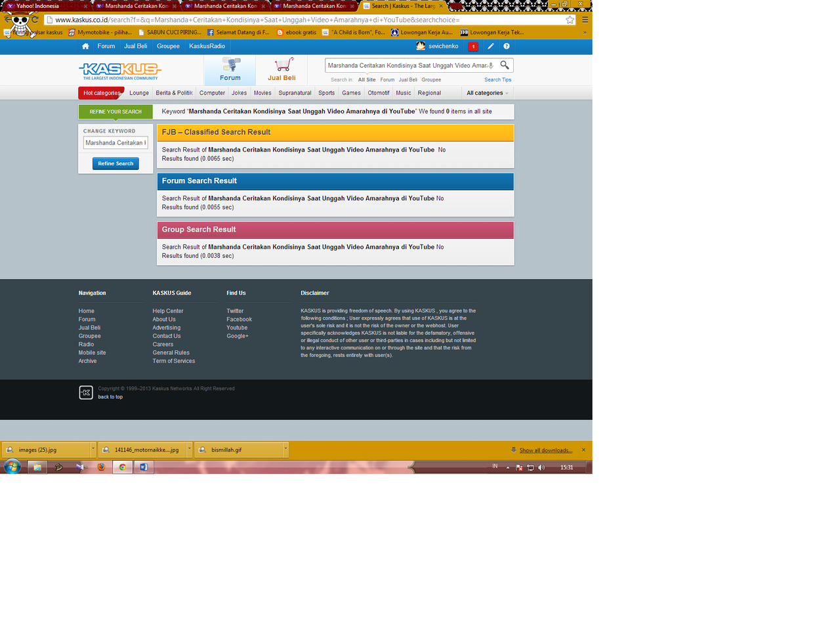Click the magnifier search icon
840x630 pixels.
[x=505, y=65]
